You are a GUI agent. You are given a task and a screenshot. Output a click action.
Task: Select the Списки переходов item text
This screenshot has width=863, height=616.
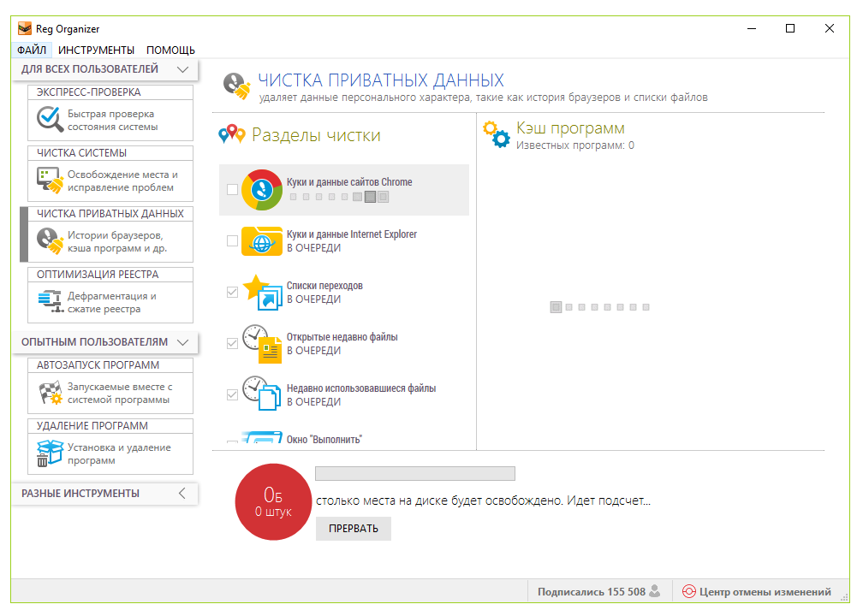pyautogui.click(x=324, y=286)
